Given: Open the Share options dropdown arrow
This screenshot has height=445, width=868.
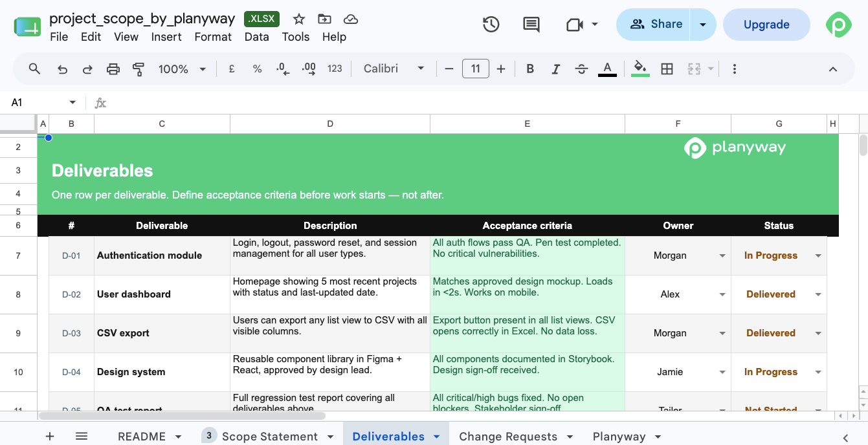Looking at the screenshot, I should pyautogui.click(x=703, y=25).
